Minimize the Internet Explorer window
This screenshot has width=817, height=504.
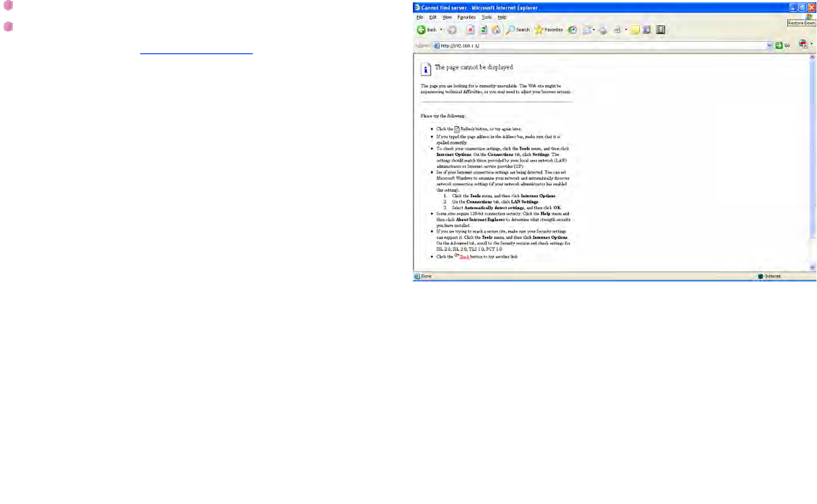click(x=794, y=8)
